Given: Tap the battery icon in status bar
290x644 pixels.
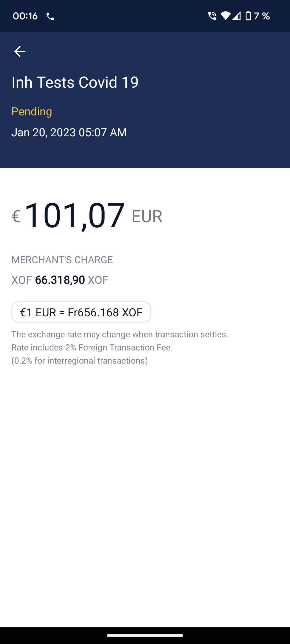Looking at the screenshot, I should (248, 16).
